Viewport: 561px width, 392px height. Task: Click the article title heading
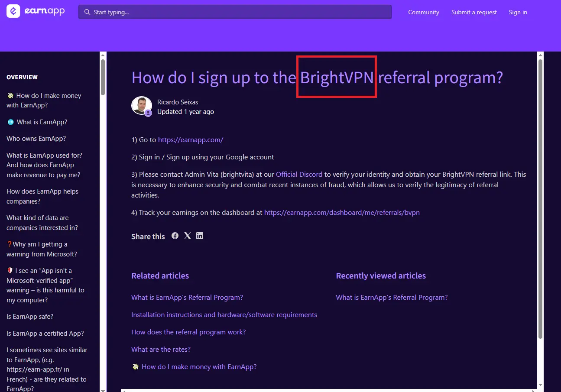point(317,78)
